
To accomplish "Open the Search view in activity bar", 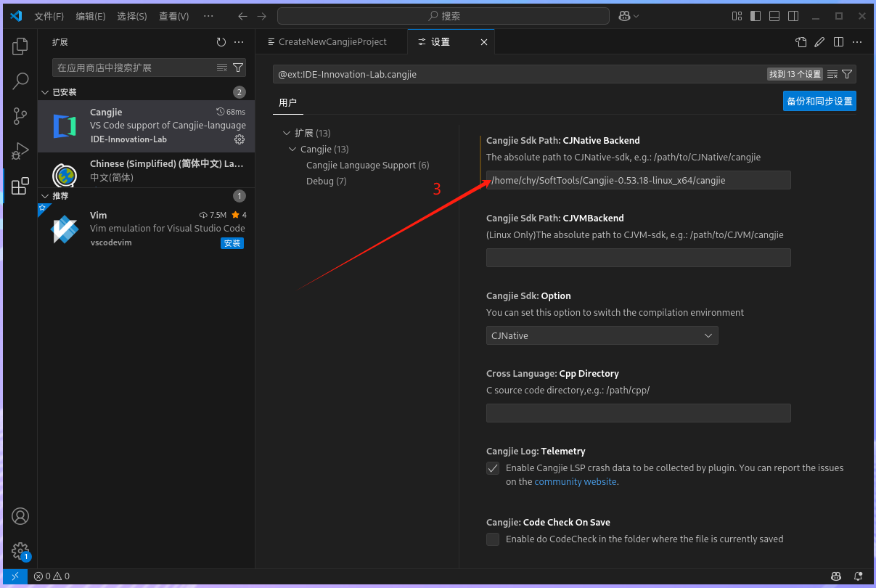I will point(20,81).
